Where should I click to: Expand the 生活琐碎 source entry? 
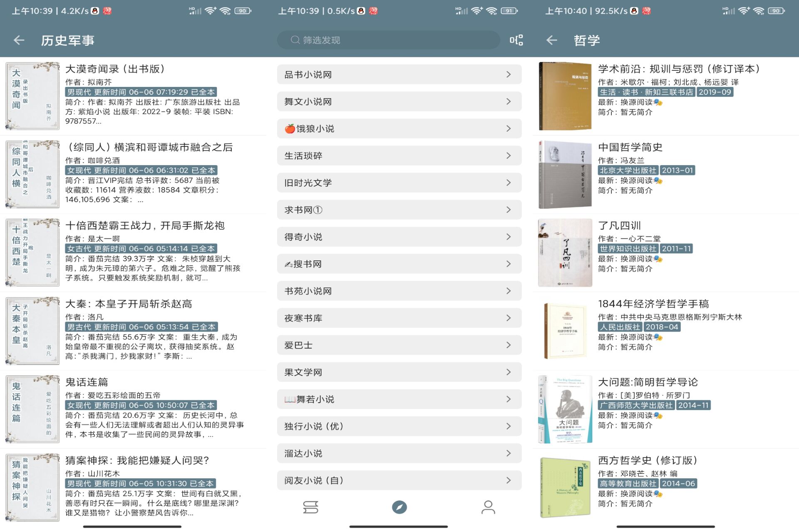pyautogui.click(x=399, y=156)
